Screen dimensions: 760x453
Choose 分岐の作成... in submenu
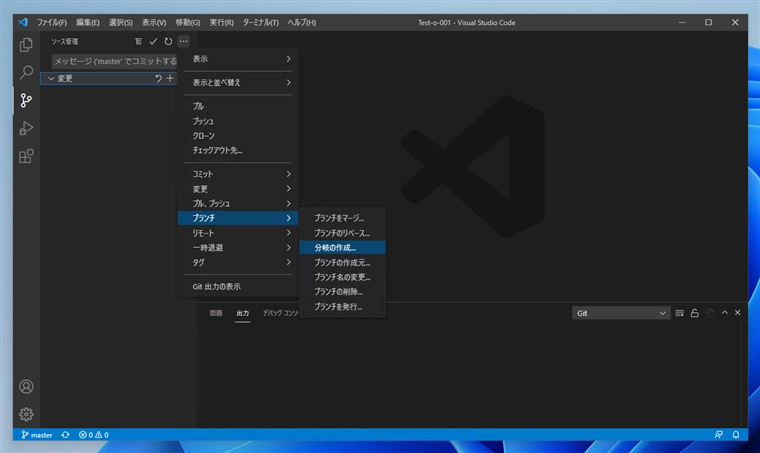pos(342,248)
